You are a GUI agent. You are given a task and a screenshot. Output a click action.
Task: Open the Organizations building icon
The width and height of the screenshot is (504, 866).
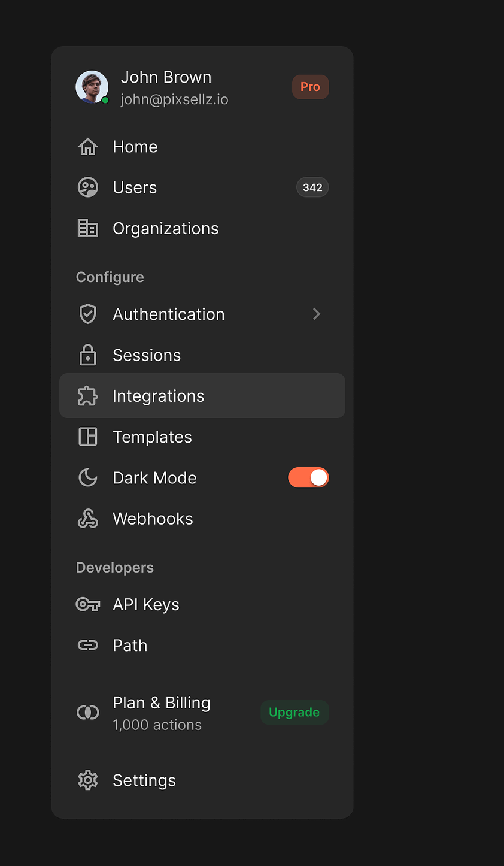(x=88, y=228)
